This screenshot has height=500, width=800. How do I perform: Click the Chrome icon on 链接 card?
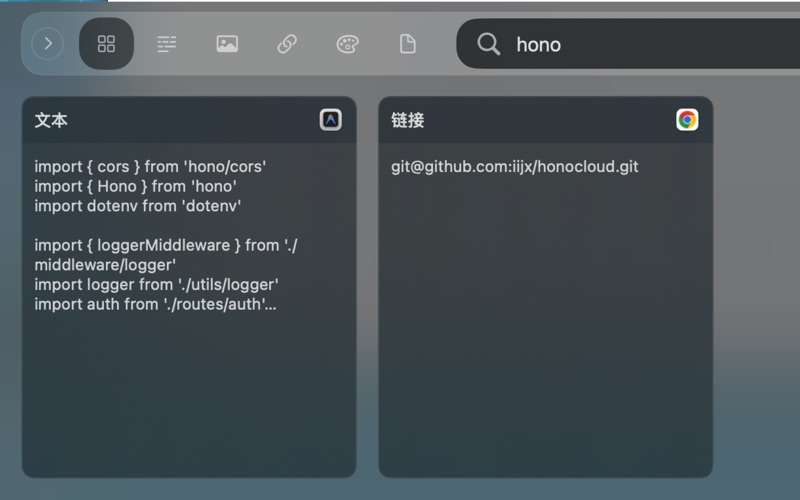pos(687,120)
